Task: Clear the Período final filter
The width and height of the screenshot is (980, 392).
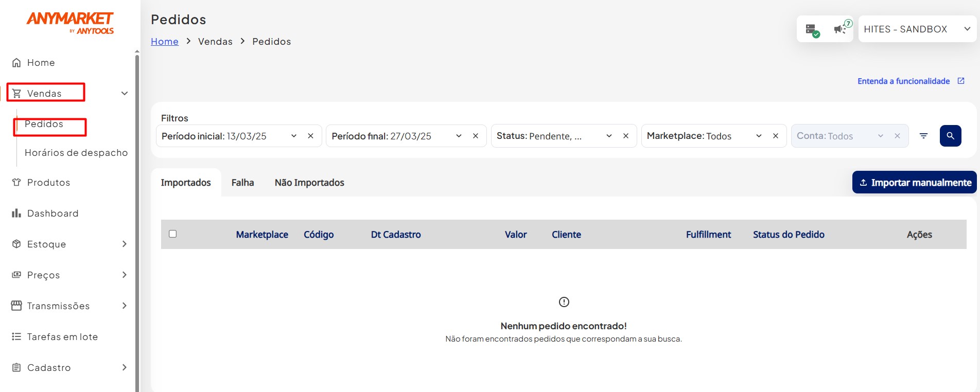Action: (476, 136)
